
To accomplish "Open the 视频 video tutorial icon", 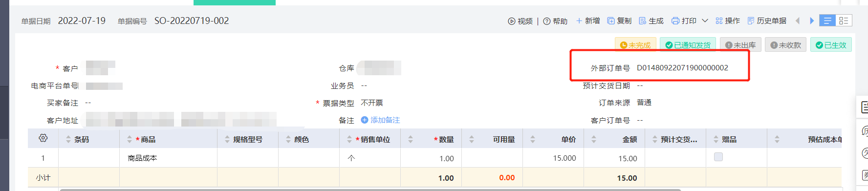I will [x=512, y=21].
